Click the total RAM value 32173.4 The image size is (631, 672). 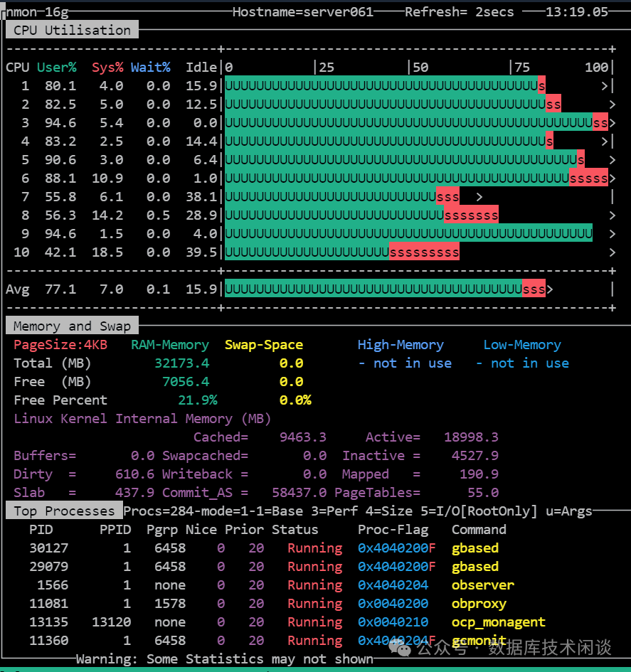pyautogui.click(x=181, y=363)
